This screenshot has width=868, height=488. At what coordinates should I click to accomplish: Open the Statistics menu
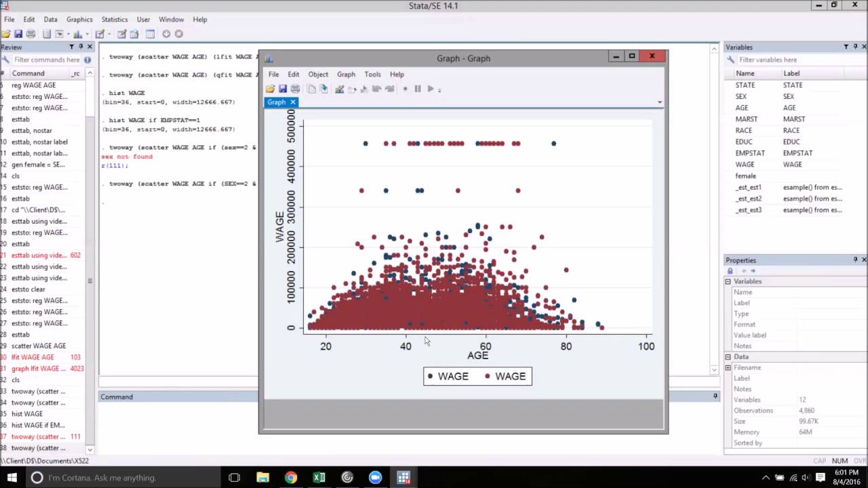114,19
